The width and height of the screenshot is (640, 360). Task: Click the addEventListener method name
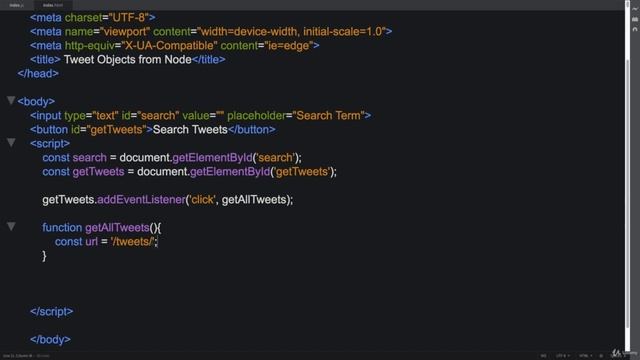141,200
